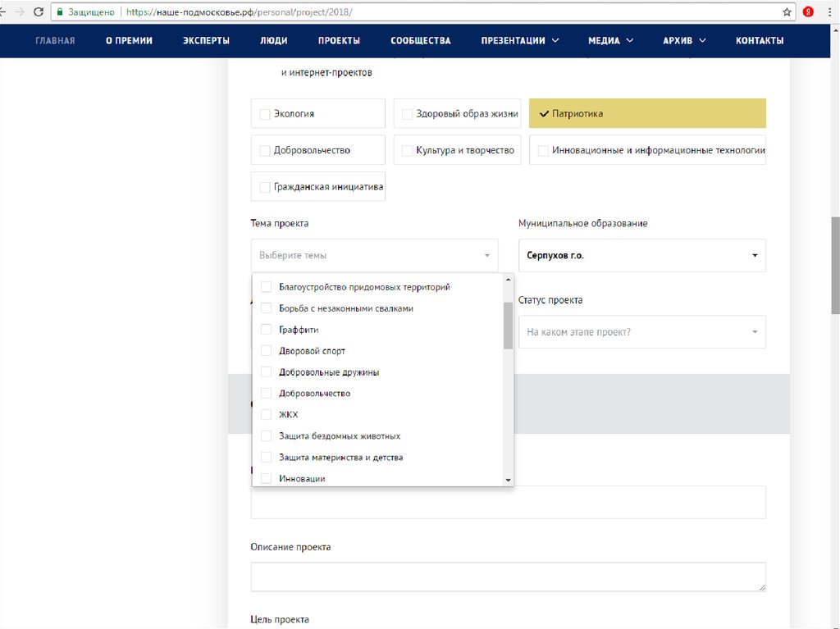This screenshot has width=840, height=629.
Task: Open the Контакты page
Action: pos(759,40)
